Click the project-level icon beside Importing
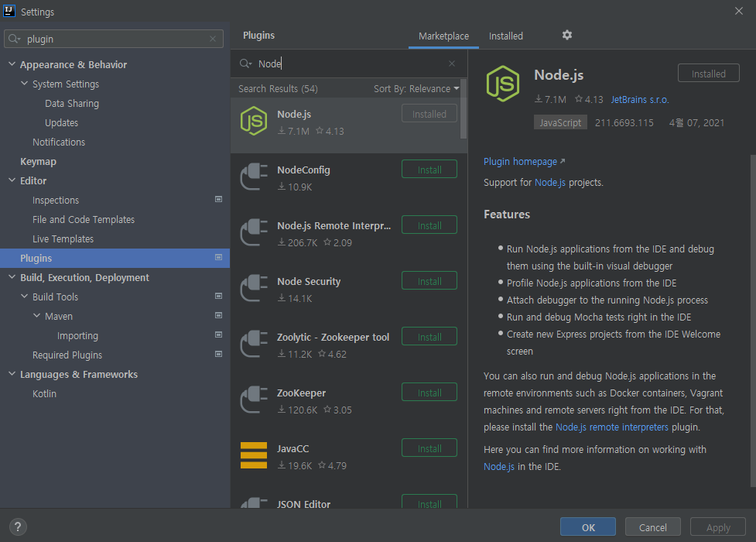 click(x=218, y=334)
